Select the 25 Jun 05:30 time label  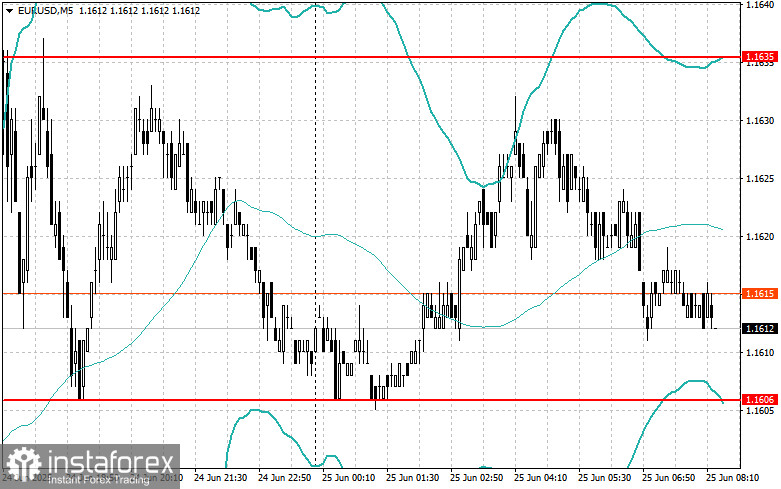click(x=605, y=478)
